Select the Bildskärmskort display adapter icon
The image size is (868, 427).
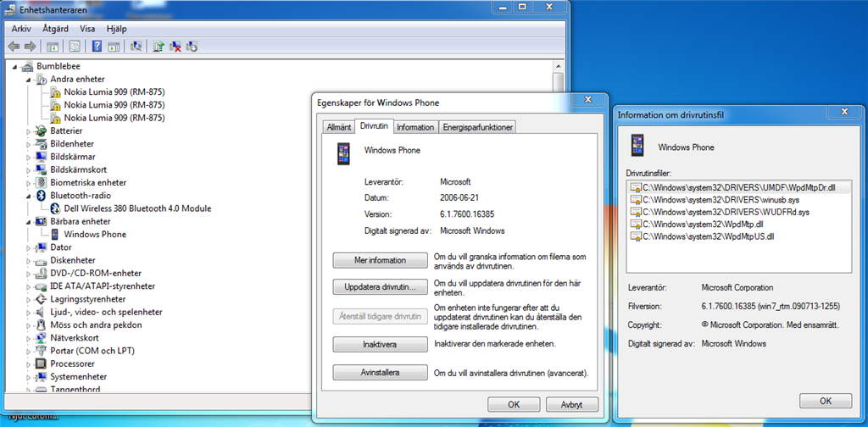pos(42,169)
